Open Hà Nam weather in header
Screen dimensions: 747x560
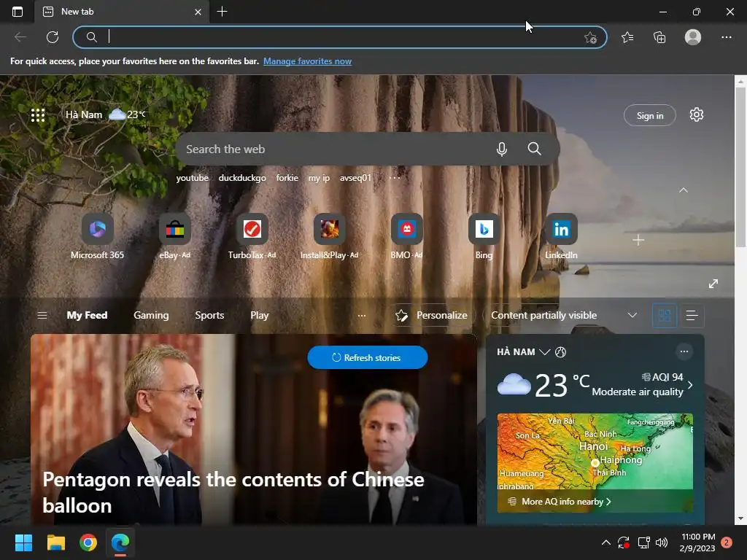pos(105,114)
